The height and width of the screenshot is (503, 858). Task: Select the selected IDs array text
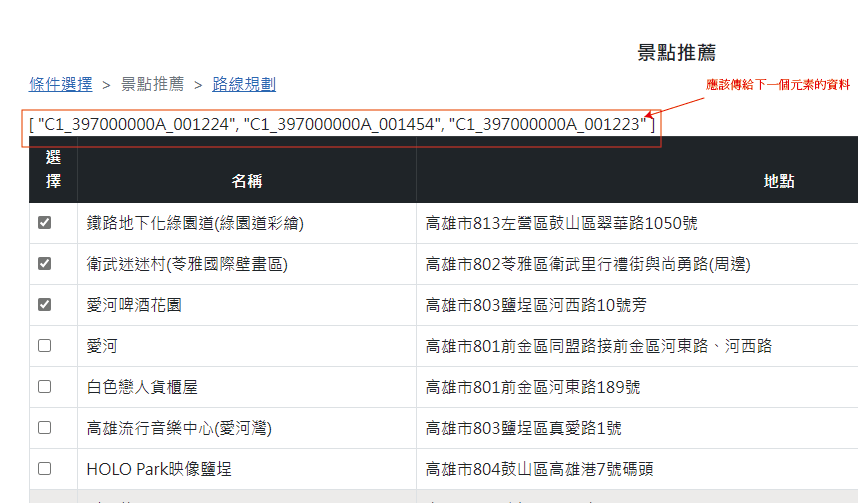click(342, 125)
